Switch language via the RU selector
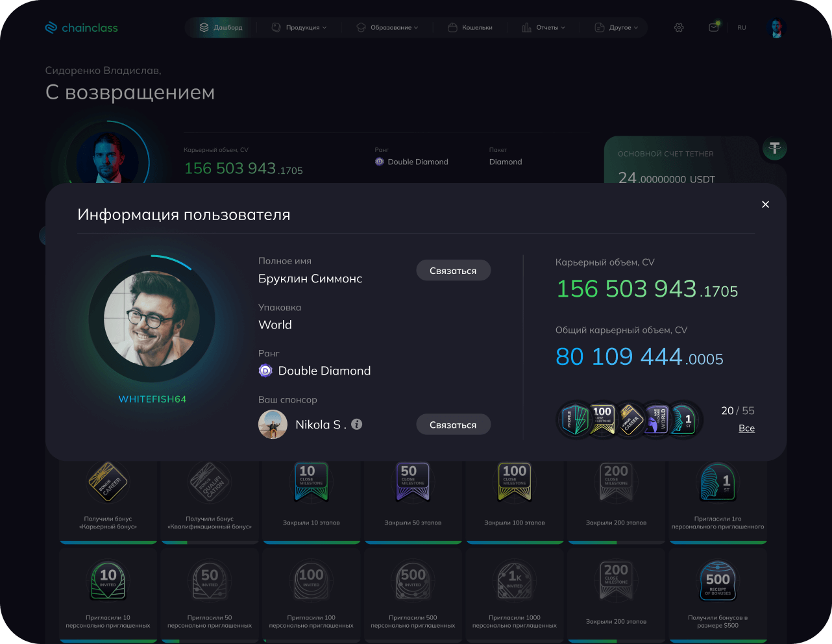 742,28
